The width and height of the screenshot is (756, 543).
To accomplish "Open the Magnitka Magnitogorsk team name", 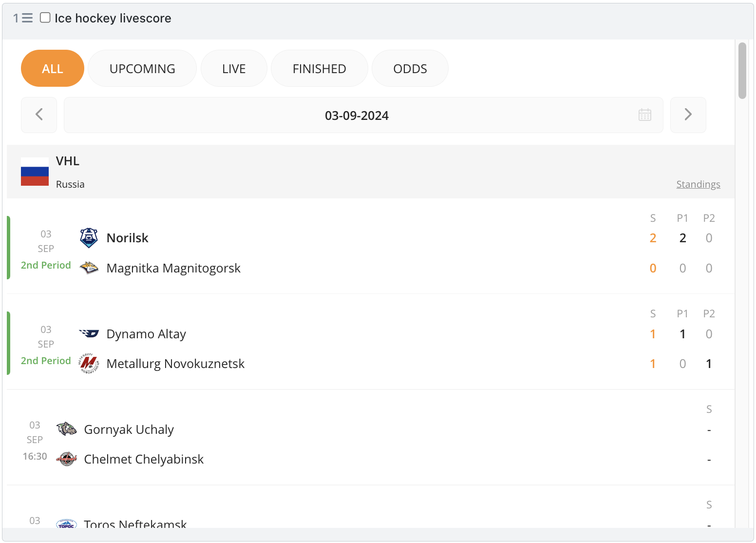I will (x=173, y=268).
